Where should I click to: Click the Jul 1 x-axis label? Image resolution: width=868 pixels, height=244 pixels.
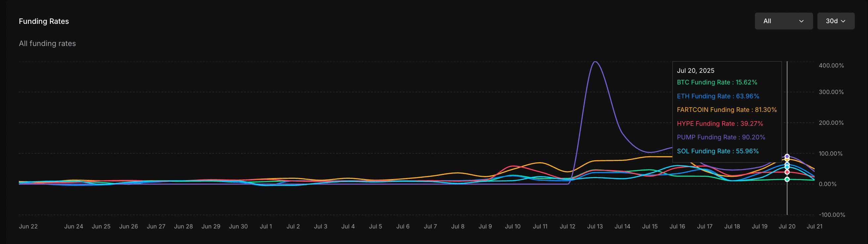pyautogui.click(x=266, y=226)
